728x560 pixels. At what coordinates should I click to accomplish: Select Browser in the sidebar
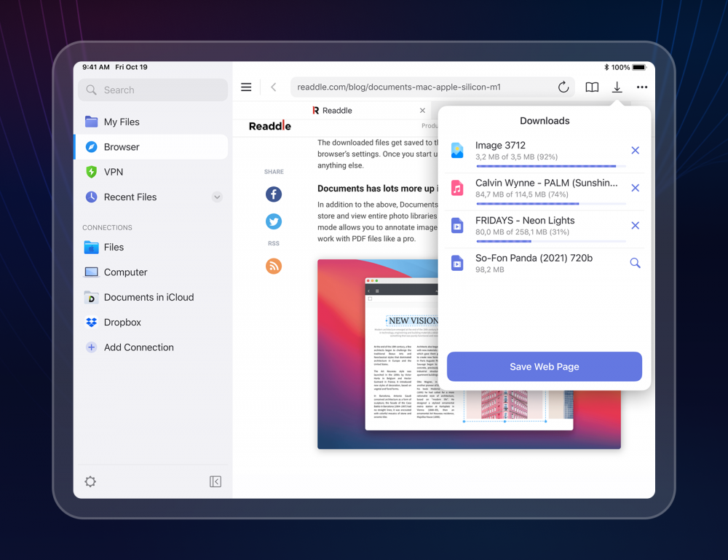coord(151,146)
